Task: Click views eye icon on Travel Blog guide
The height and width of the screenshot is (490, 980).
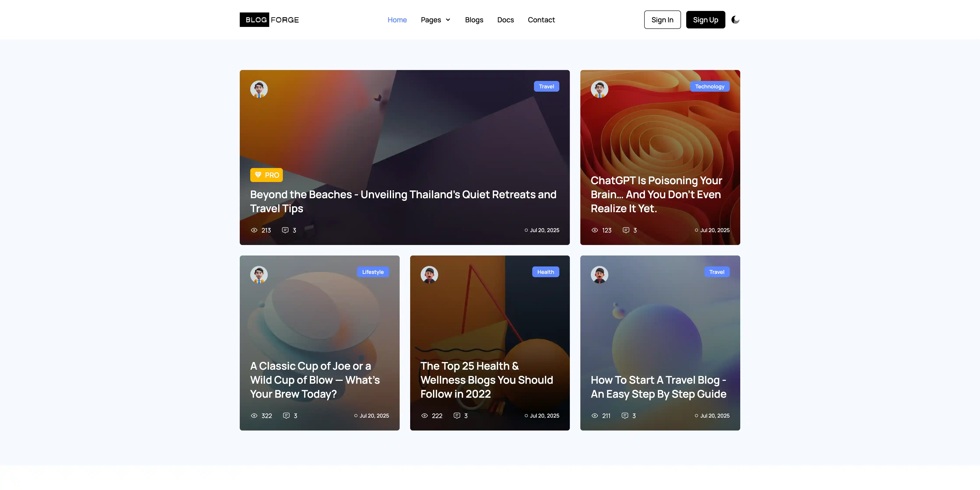Action: (x=595, y=415)
